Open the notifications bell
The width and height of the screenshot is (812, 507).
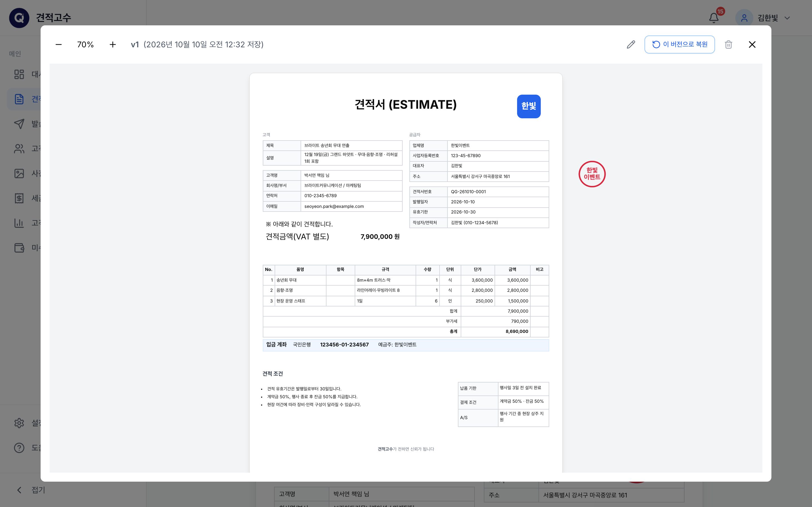click(x=714, y=18)
